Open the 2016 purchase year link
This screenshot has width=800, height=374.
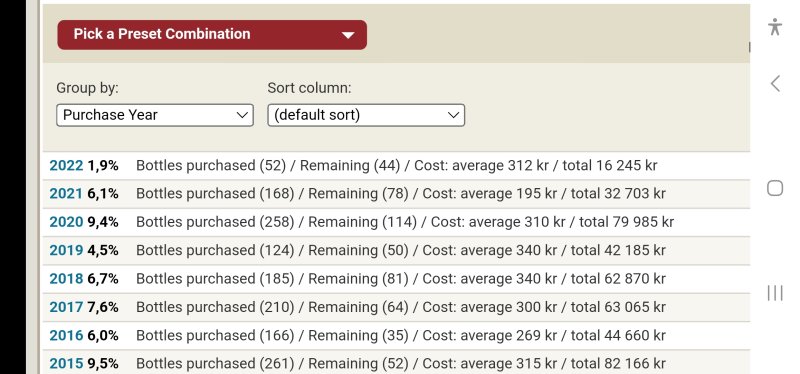[x=66, y=335]
